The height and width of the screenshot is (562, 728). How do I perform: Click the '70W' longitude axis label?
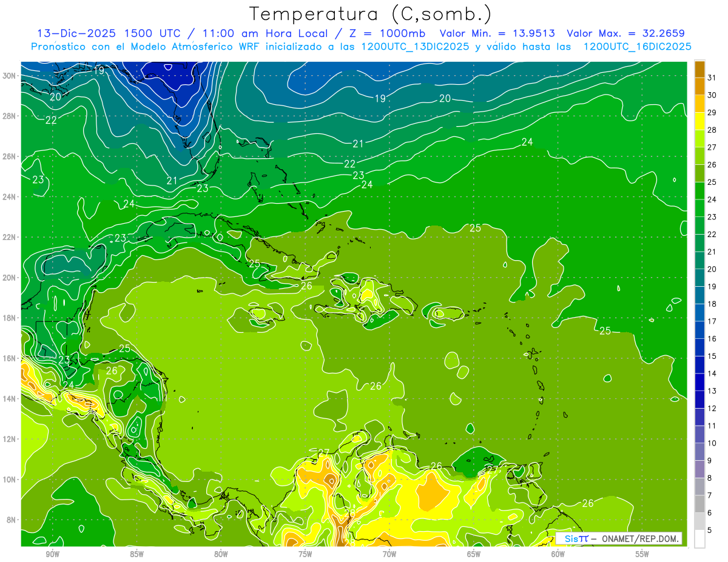389,554
